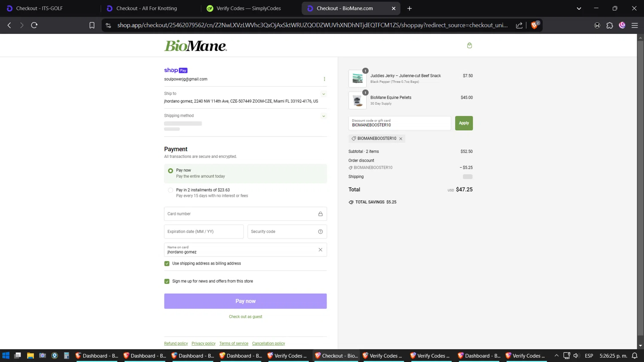Open the Refund policy link
Image resolution: width=644 pixels, height=362 pixels.
(x=176, y=344)
